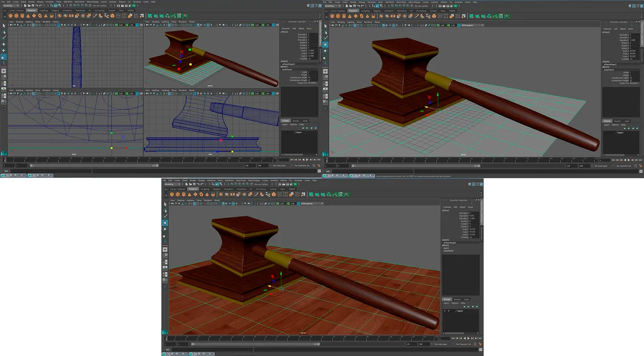Click the Undo arrow in the top-left window's status line
This screenshot has height=356, width=644.
click(37, 6)
